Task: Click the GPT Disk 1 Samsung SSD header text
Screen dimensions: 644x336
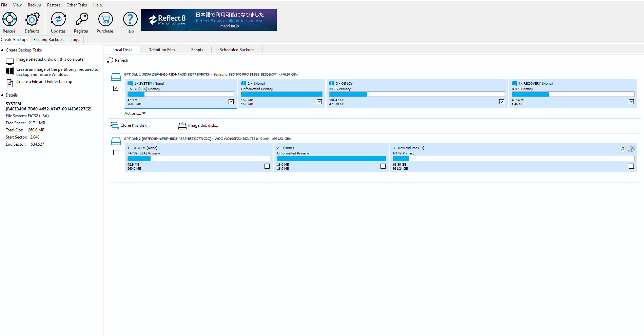Action: [x=211, y=75]
